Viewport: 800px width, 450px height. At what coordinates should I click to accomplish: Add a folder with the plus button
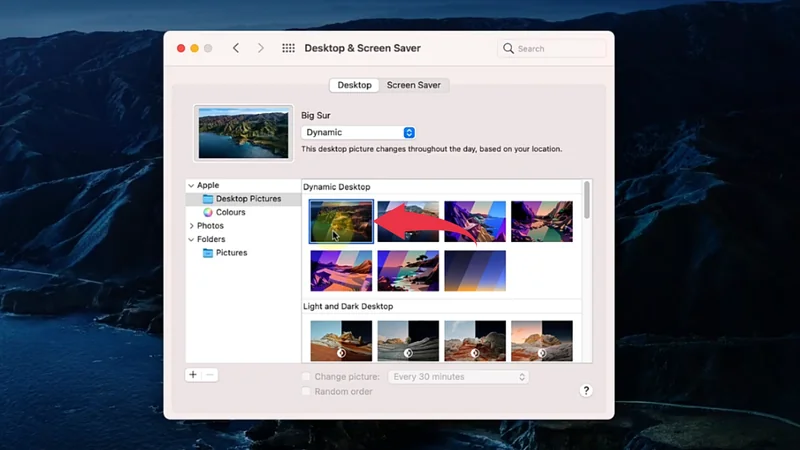[x=193, y=375]
